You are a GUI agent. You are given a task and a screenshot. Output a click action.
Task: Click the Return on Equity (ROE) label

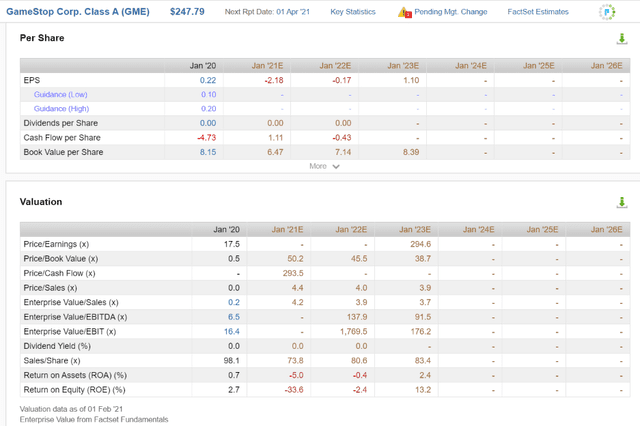pos(74,390)
